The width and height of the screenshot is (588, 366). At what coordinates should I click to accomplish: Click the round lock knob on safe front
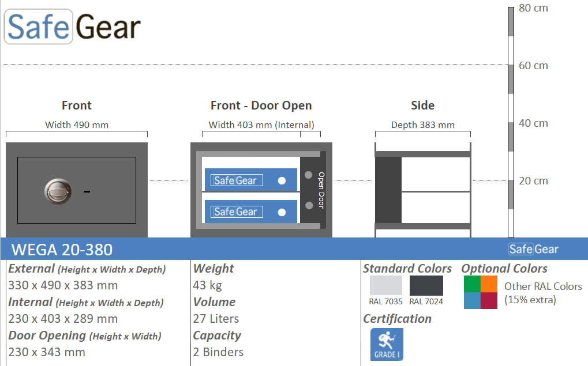(58, 191)
